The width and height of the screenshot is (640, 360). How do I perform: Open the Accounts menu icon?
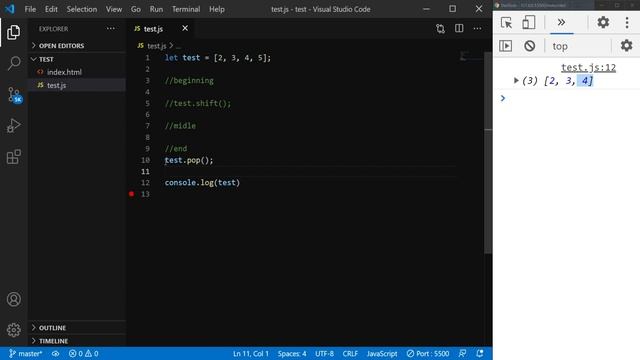click(13, 299)
